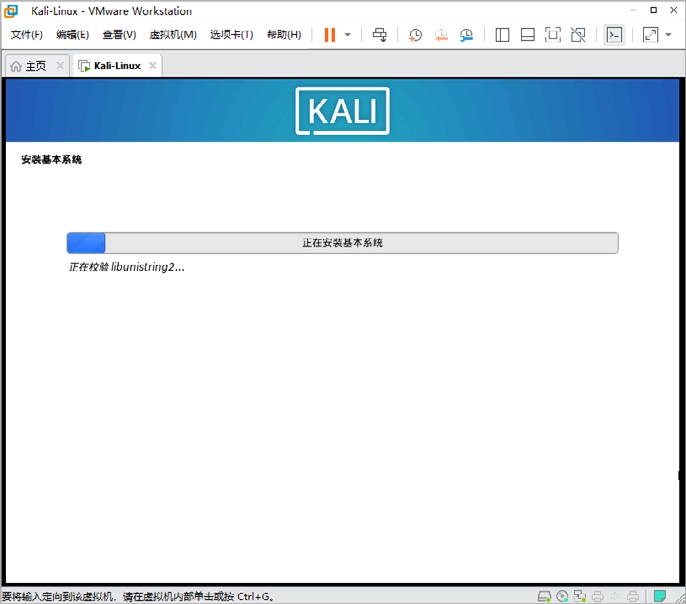The width and height of the screenshot is (686, 604).
Task: Maximize the VMware Workstation window
Action: [x=653, y=10]
